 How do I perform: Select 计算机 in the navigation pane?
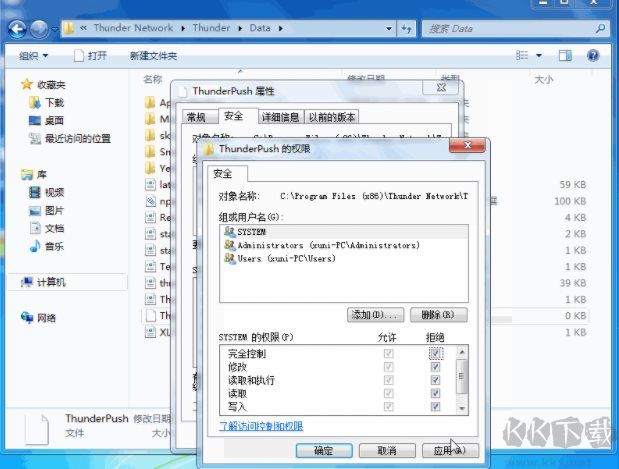click(x=43, y=282)
